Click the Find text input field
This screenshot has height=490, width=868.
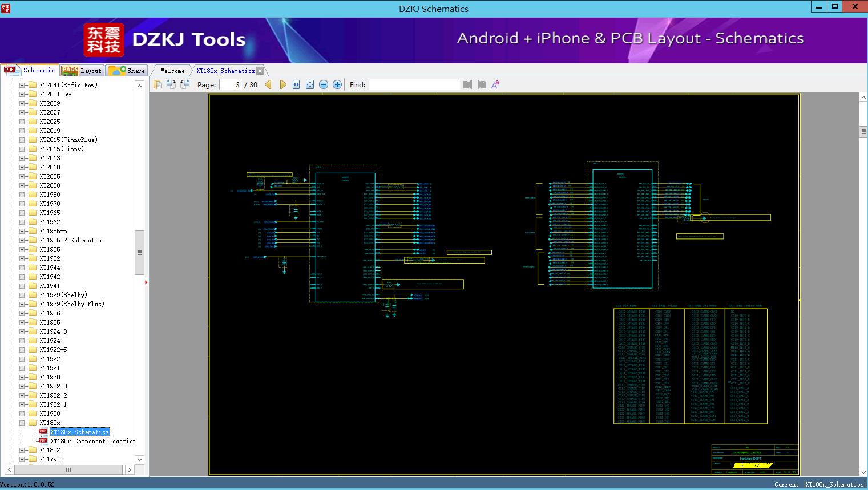pyautogui.click(x=414, y=84)
